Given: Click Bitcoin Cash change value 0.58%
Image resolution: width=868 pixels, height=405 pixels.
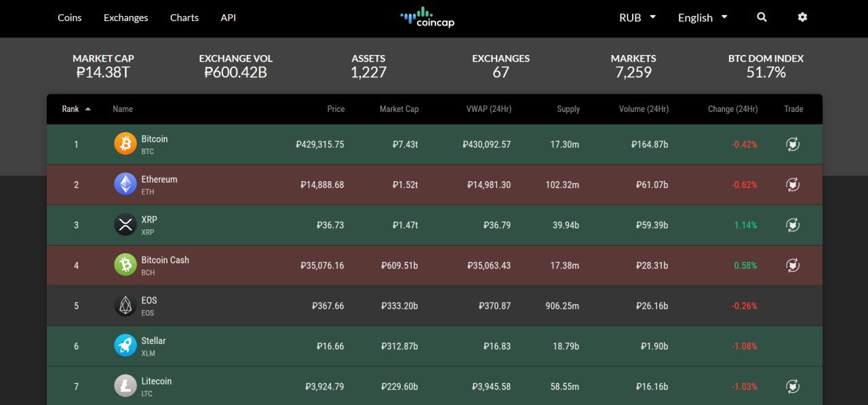Looking at the screenshot, I should click(745, 265).
